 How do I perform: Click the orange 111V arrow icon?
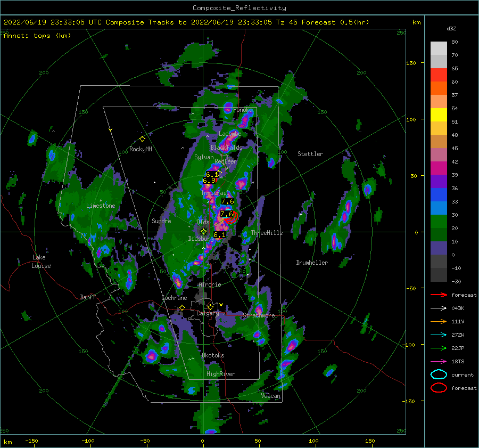[439, 321]
